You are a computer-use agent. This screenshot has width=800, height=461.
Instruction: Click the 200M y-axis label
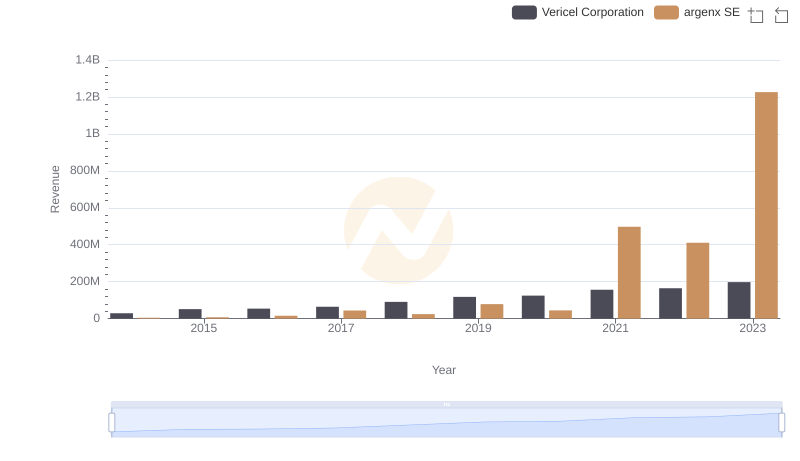point(85,281)
